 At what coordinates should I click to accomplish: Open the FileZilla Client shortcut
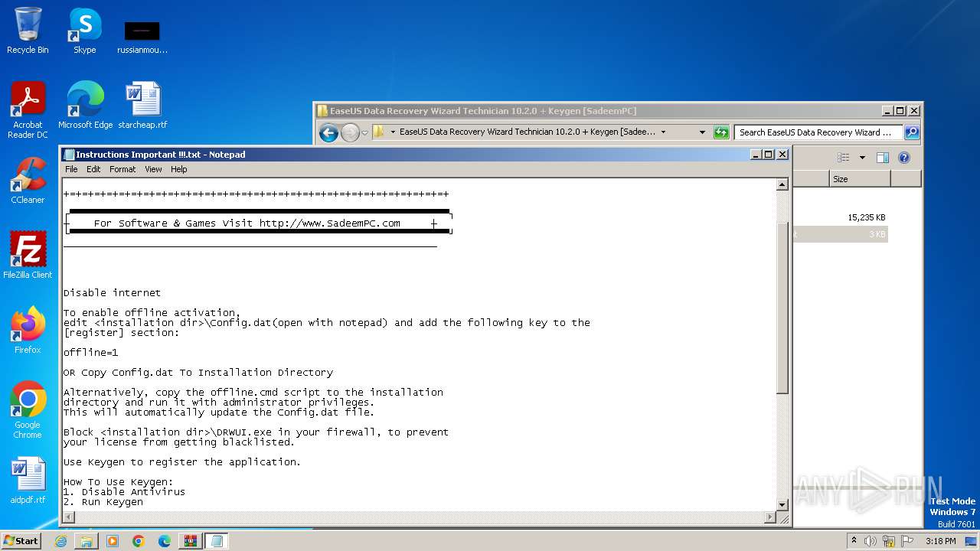(28, 255)
